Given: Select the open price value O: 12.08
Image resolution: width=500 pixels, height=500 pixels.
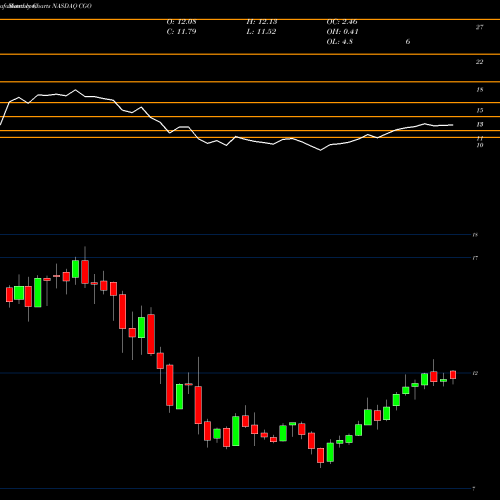Looking at the screenshot, I should tap(181, 22).
